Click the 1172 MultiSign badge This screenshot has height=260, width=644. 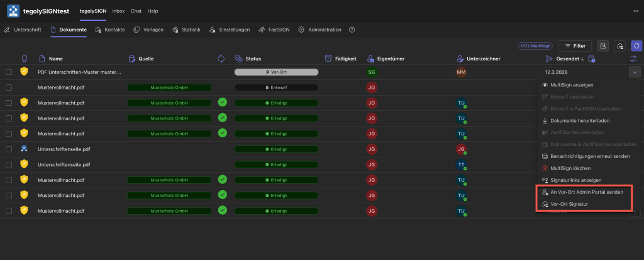coord(535,46)
